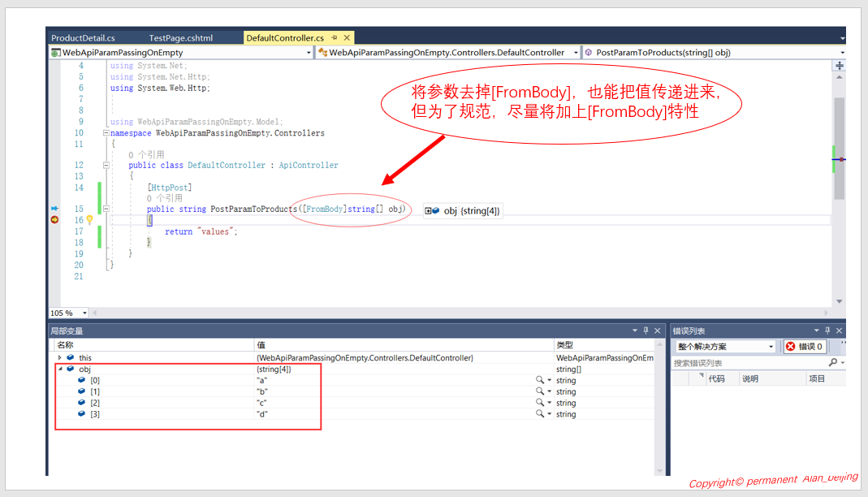This screenshot has width=868, height=497.
Task: Click the breakpoint marker on line 16
Action: [x=54, y=220]
